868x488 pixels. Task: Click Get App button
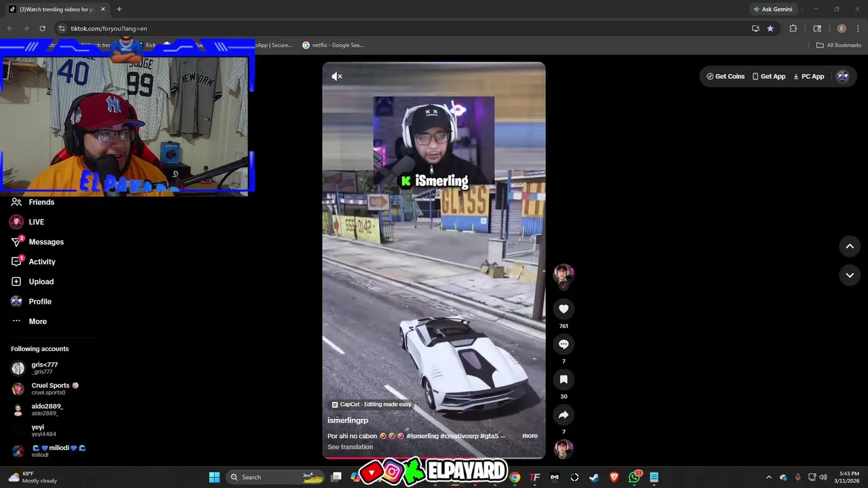(769, 77)
